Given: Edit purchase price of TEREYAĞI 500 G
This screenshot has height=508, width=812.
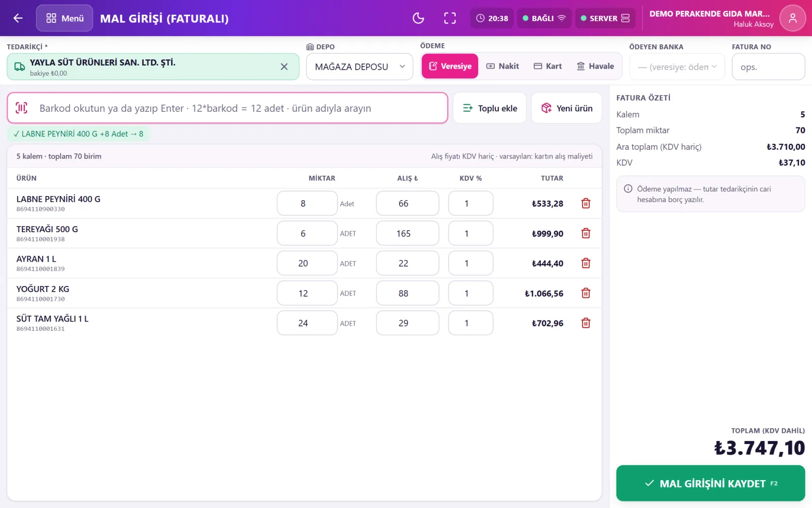Looking at the screenshot, I should [408, 233].
